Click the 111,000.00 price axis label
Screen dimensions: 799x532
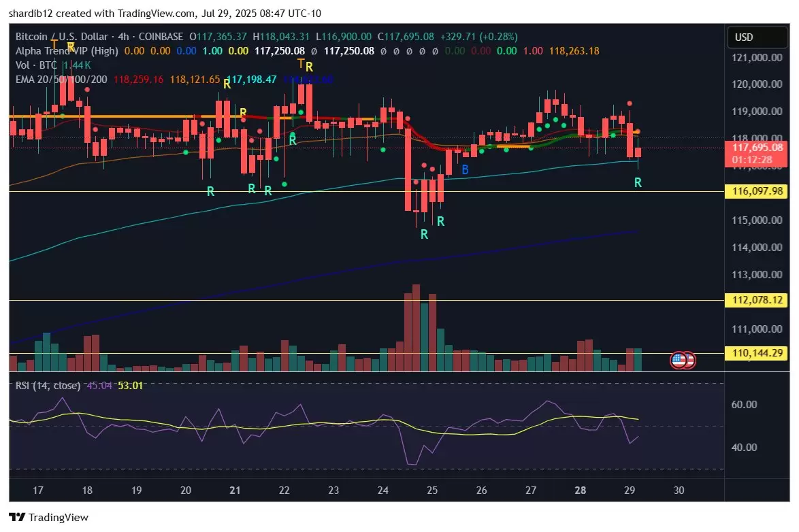(x=757, y=329)
